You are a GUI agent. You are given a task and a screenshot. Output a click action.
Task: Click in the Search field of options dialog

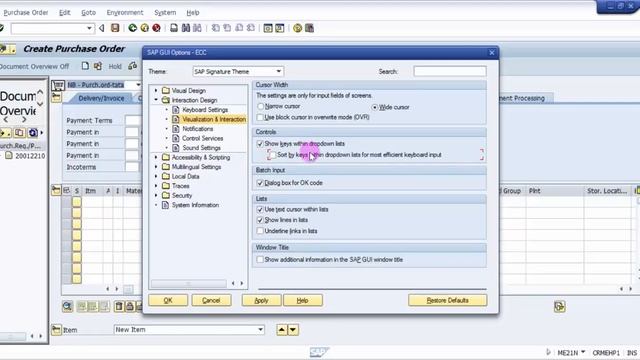pos(450,71)
